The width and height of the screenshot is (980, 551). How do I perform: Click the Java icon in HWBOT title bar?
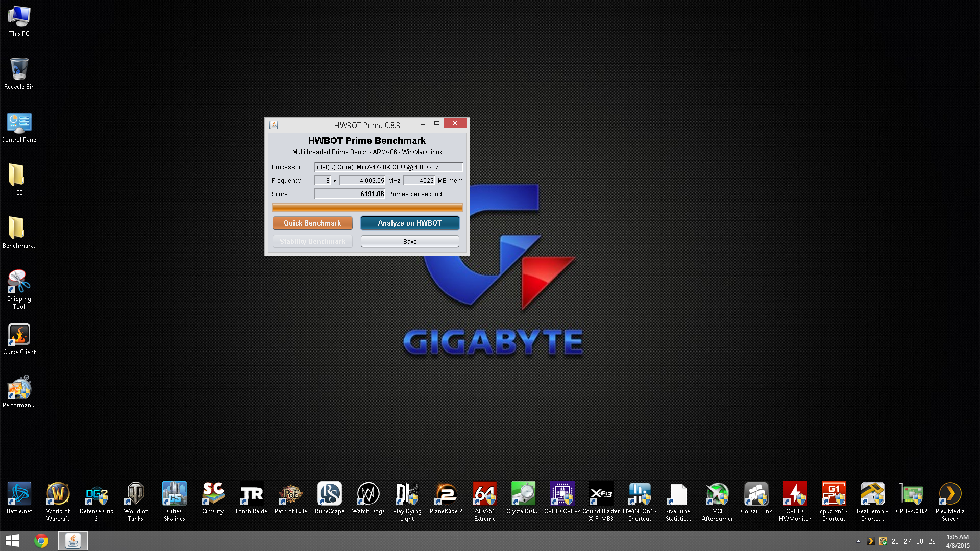click(274, 125)
